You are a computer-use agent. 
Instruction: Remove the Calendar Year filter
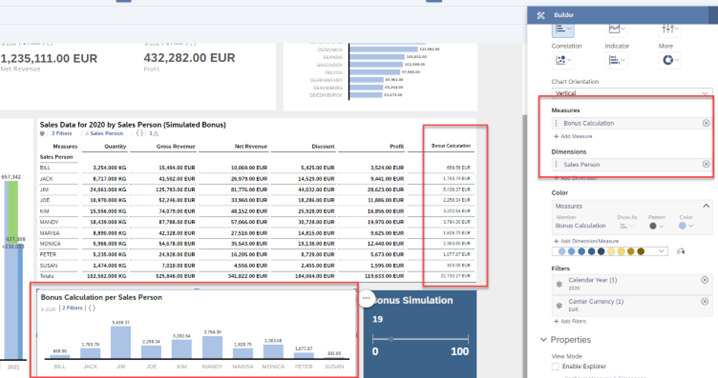click(705, 280)
